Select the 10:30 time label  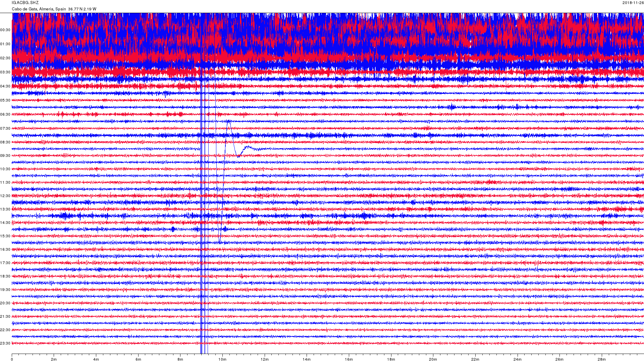coord(5,169)
